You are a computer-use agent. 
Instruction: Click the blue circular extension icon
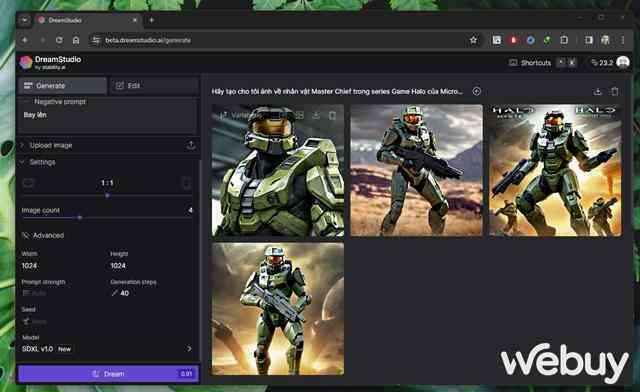point(530,40)
